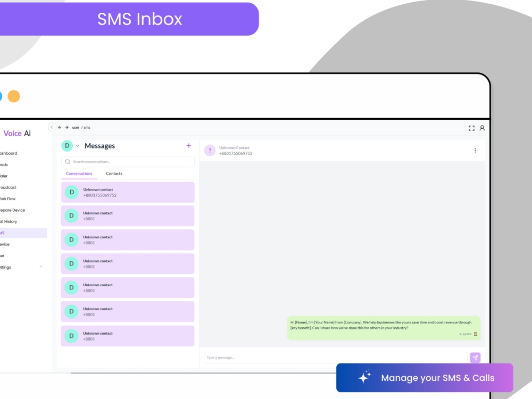Open Device in the sidebar
This screenshot has height=399, width=532.
[x=5, y=244]
